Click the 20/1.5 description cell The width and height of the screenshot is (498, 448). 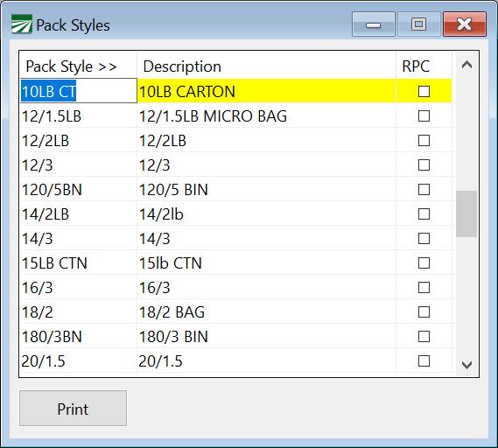266,361
